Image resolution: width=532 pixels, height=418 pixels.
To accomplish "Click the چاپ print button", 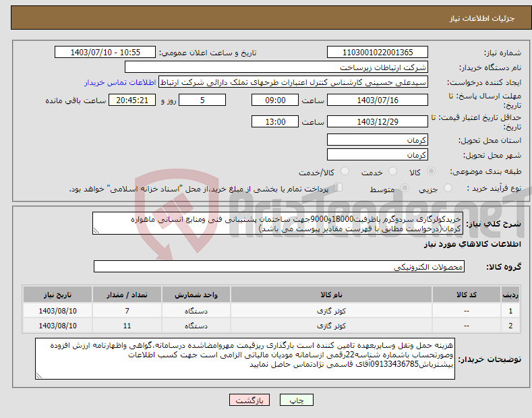I will tap(297, 400).
